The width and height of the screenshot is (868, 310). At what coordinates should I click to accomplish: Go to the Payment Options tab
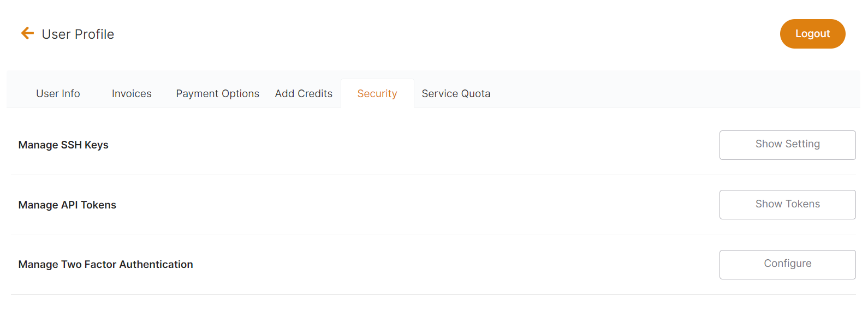(x=217, y=94)
